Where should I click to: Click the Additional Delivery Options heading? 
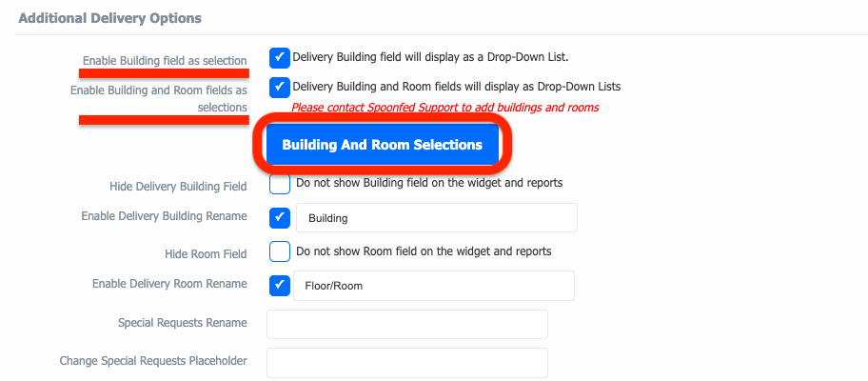110,18
